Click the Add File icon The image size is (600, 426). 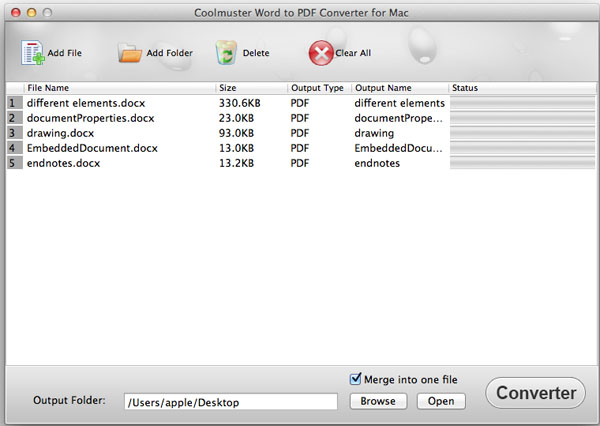pyautogui.click(x=33, y=53)
